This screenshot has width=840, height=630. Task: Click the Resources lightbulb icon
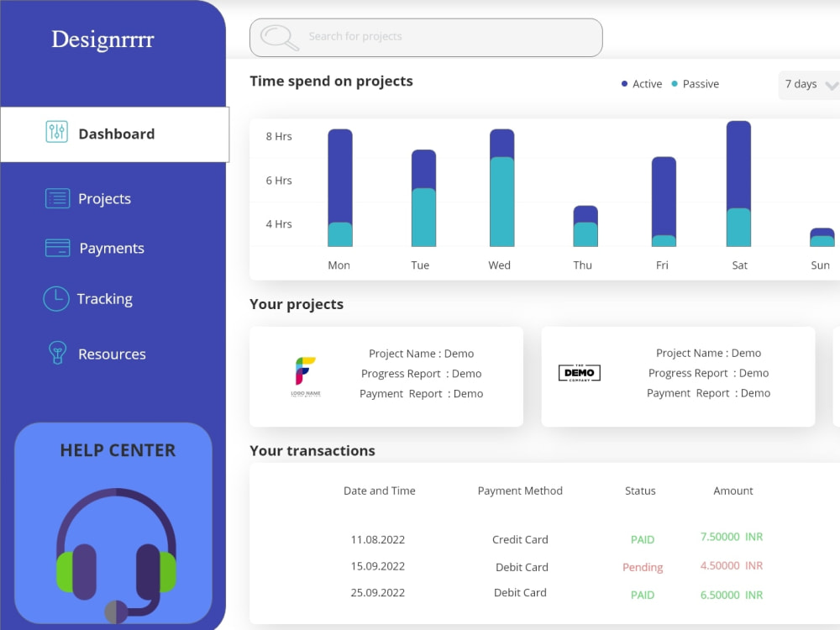coord(57,353)
